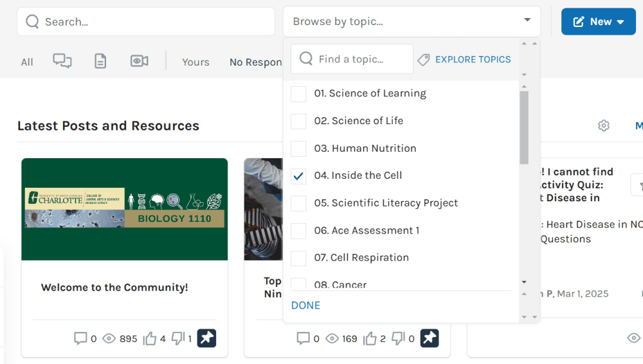Show only the Yours filter tab
643x364 pixels.
195,62
